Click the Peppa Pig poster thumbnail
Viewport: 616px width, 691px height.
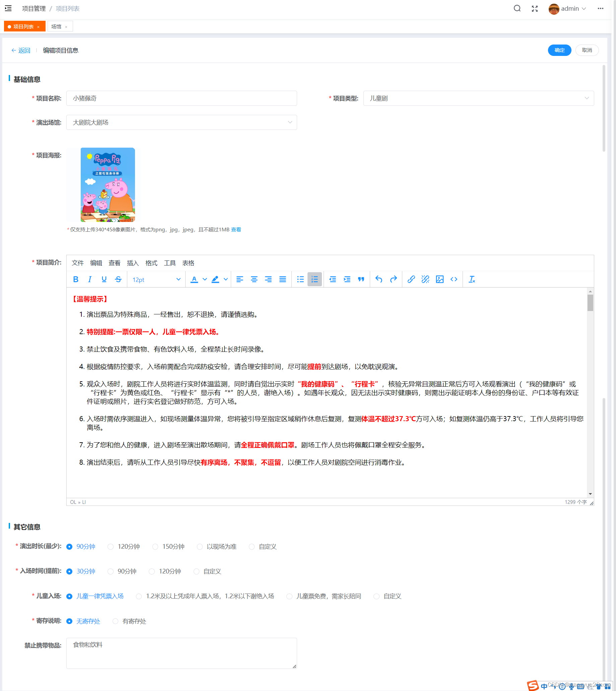(x=108, y=185)
